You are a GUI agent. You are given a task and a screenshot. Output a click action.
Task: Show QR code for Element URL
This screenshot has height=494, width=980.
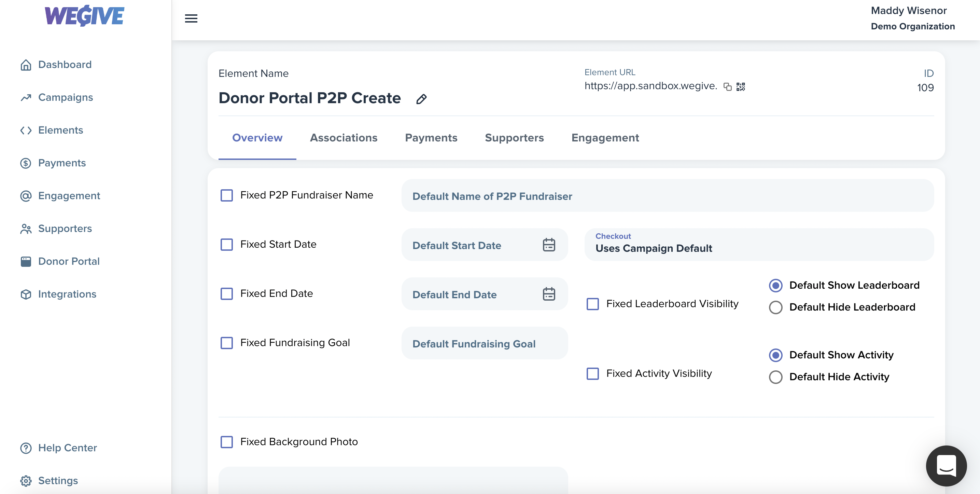740,87
